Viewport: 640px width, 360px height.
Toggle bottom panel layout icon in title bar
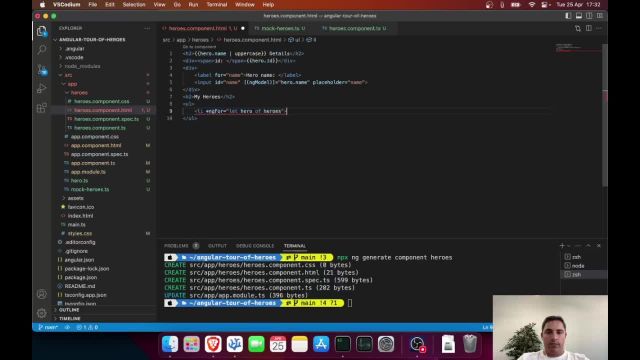tap(579, 16)
